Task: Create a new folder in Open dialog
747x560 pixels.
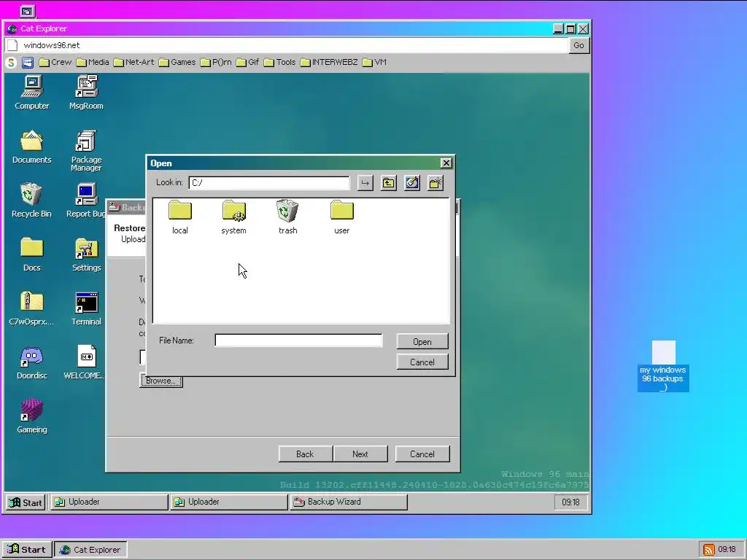Action: pyautogui.click(x=436, y=183)
